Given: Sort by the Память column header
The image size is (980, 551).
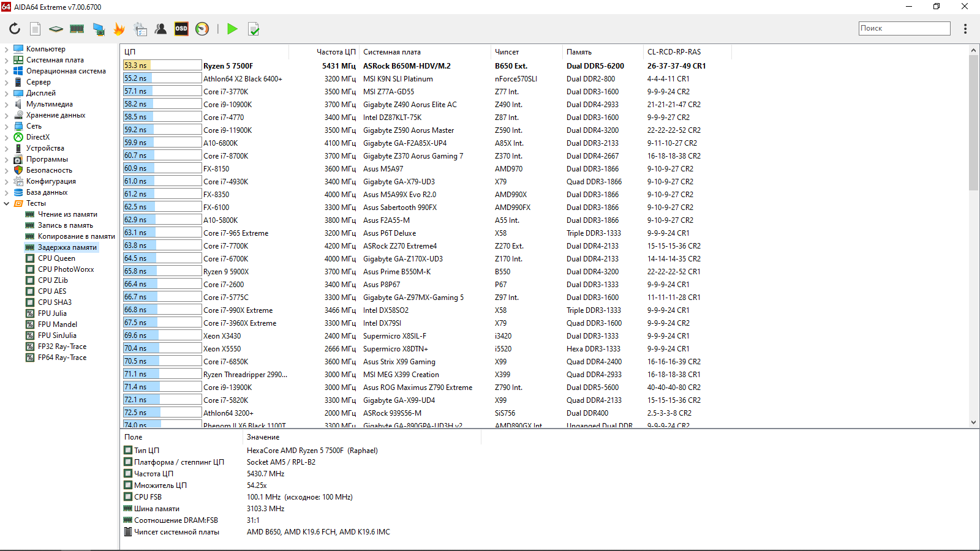Looking at the screenshot, I should point(603,52).
